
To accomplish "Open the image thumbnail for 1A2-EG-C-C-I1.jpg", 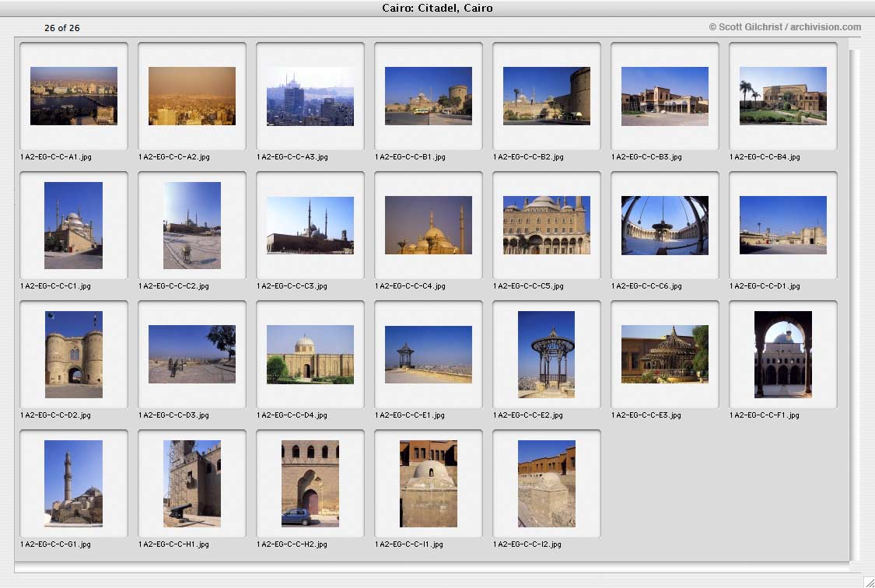I will point(429,484).
